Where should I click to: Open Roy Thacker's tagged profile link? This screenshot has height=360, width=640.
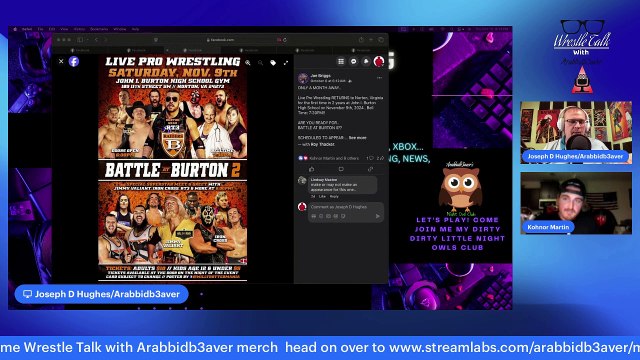[x=322, y=144]
